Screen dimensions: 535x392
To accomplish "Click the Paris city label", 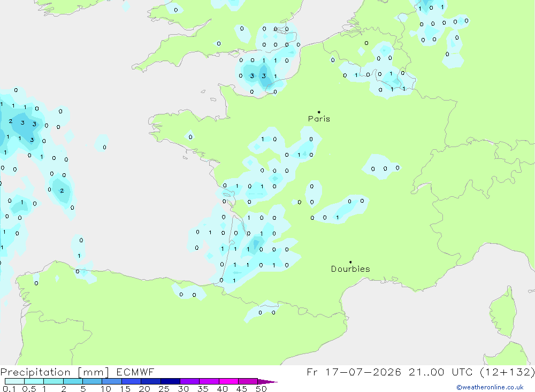I will point(319,119).
